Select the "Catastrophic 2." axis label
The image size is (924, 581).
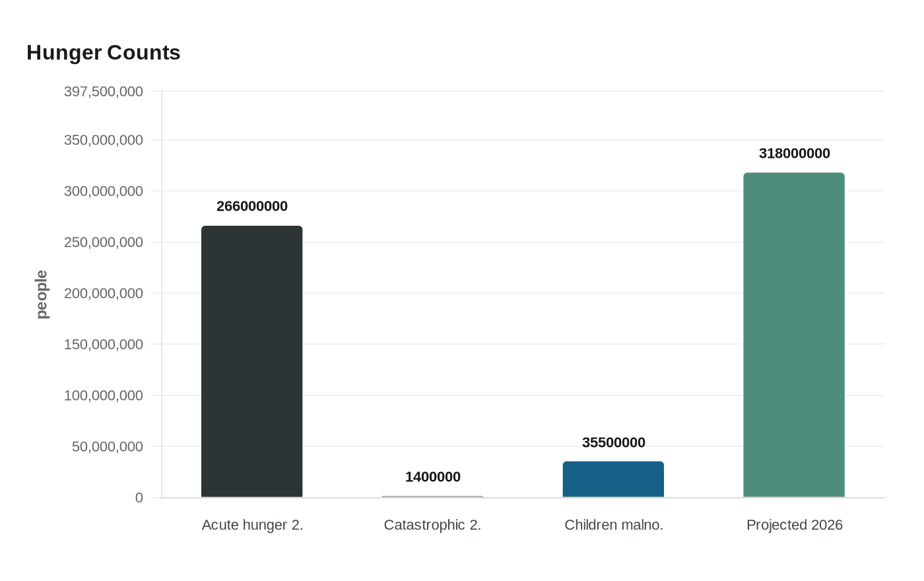point(432,526)
